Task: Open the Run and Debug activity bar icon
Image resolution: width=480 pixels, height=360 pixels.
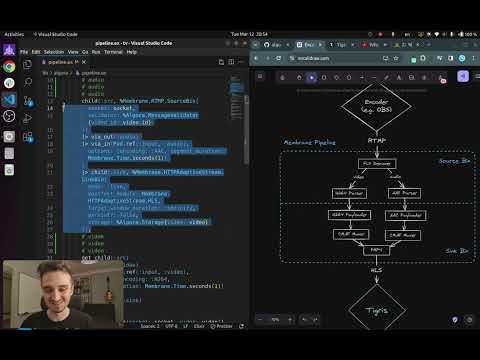Action: 28,119
